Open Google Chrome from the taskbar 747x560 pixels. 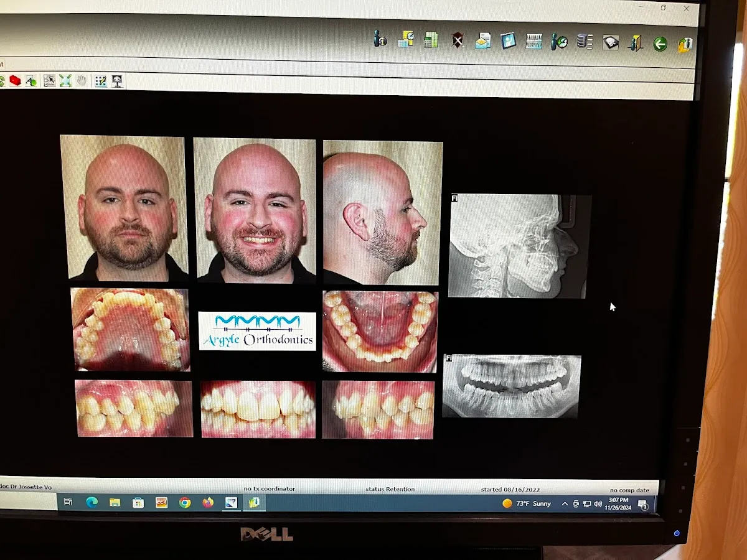pyautogui.click(x=185, y=502)
